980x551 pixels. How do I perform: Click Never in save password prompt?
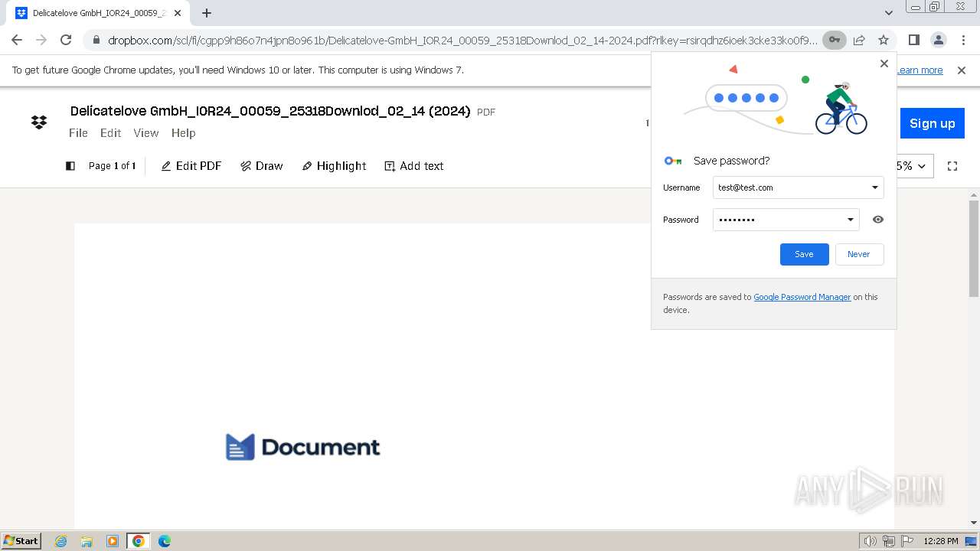858,254
